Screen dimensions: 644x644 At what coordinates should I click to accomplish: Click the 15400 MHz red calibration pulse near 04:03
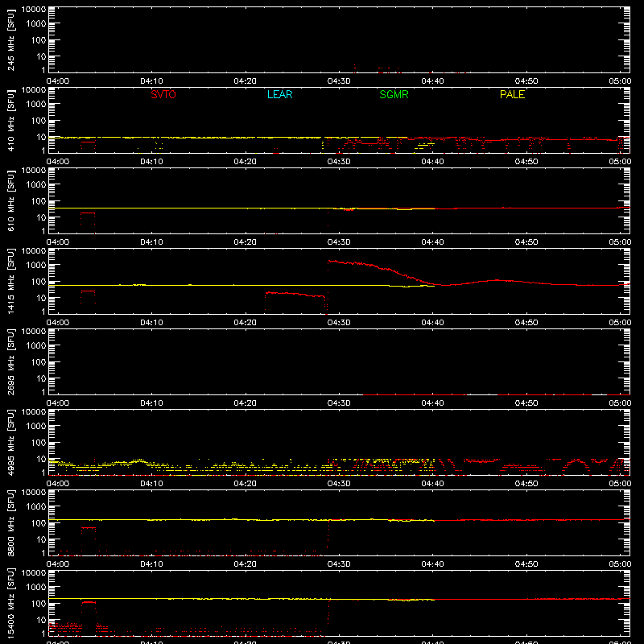pyautogui.click(x=89, y=602)
